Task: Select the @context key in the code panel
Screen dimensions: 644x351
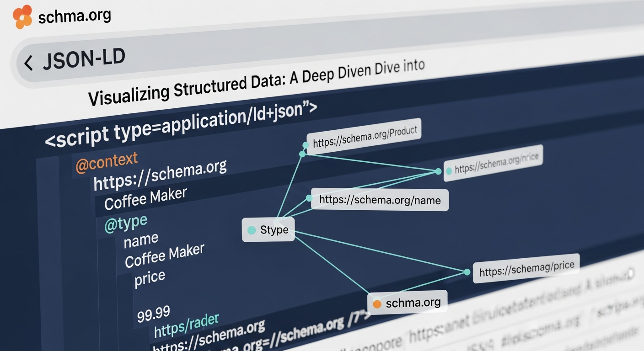Action: point(106,160)
